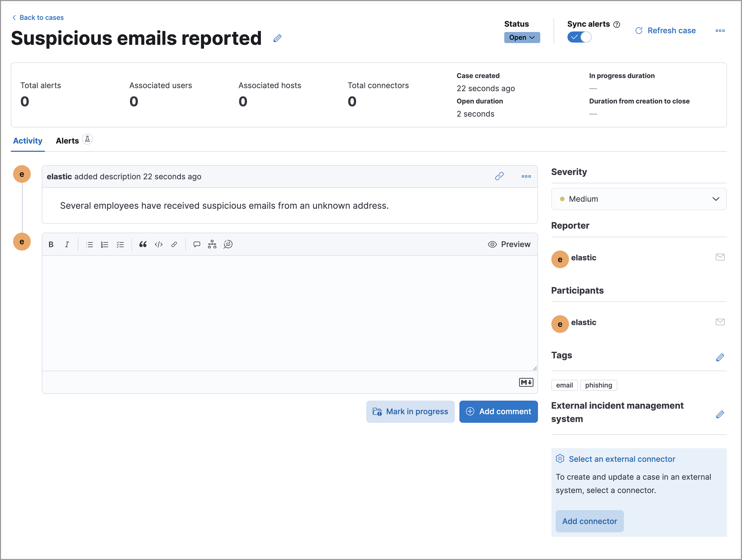Open description actions ellipsis menu
The image size is (742, 560).
(x=526, y=176)
